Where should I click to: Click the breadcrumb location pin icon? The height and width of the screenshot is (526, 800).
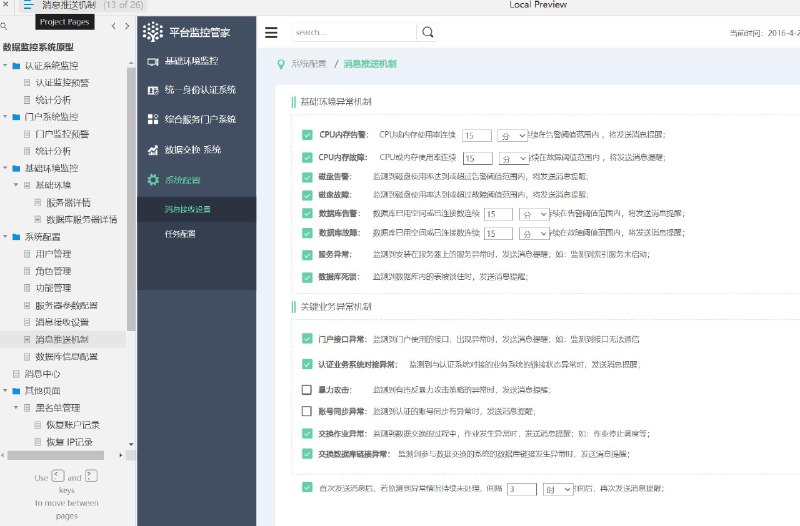click(281, 64)
